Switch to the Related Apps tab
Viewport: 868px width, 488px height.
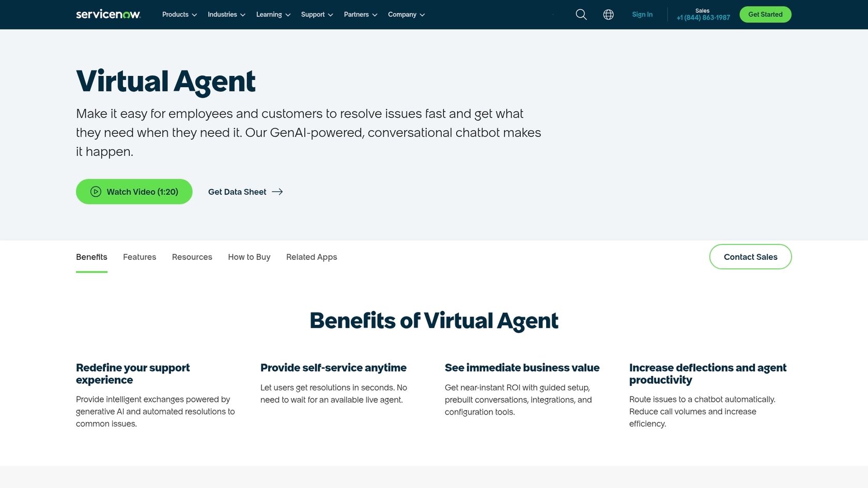click(311, 257)
